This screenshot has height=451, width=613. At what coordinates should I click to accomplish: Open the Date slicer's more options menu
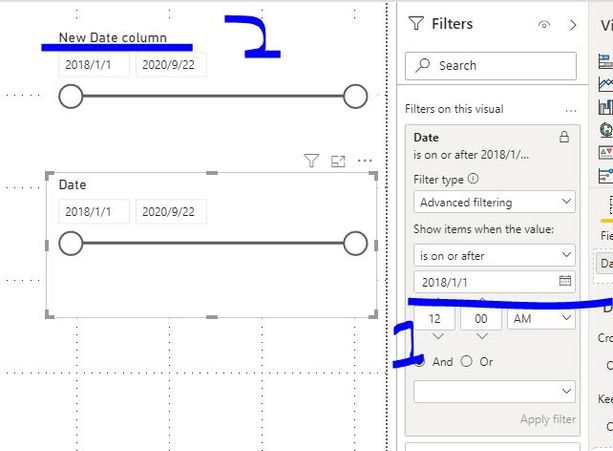[365, 160]
